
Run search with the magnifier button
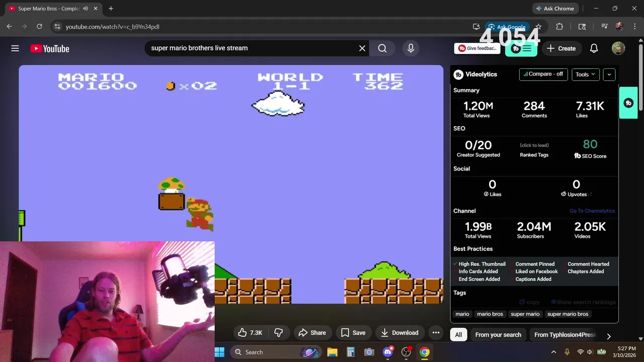pos(382,48)
